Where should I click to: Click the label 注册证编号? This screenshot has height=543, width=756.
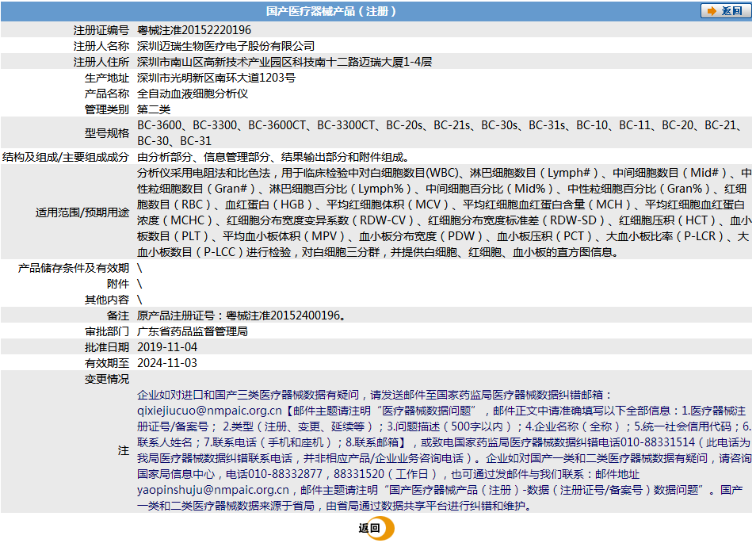click(101, 30)
